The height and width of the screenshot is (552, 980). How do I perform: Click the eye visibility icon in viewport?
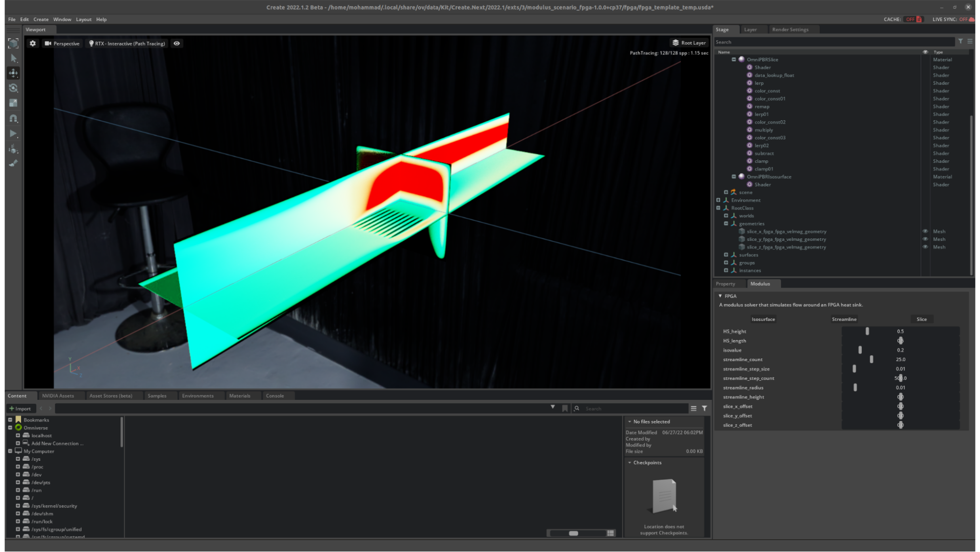[x=177, y=43]
